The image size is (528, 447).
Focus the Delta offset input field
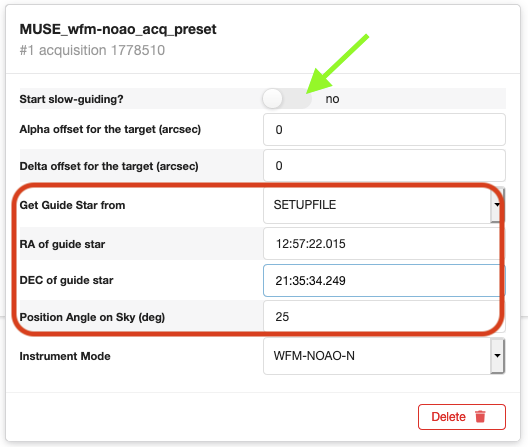tap(384, 166)
